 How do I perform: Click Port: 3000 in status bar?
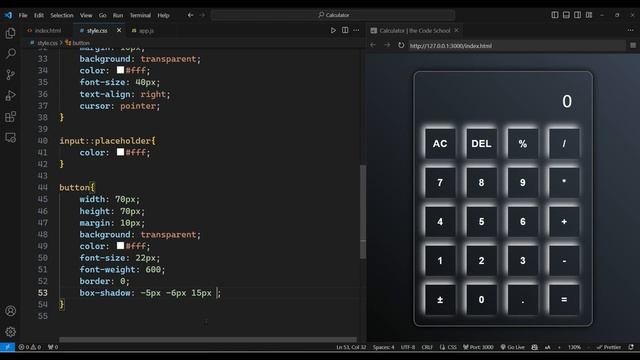(x=478, y=347)
